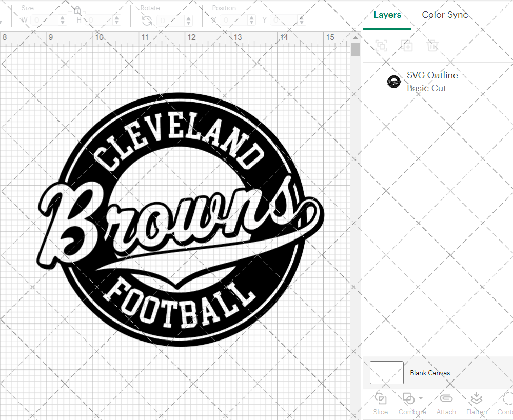Click the Rotate icon
513x420 pixels.
147,21
